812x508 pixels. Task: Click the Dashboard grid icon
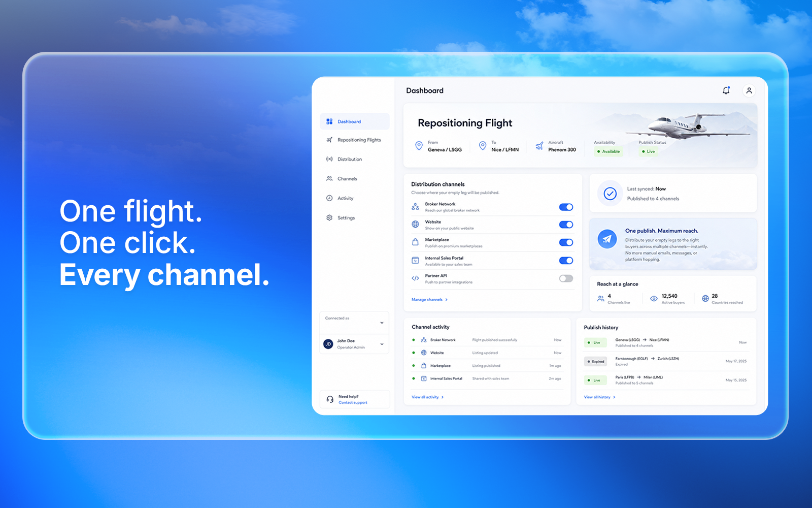(329, 121)
